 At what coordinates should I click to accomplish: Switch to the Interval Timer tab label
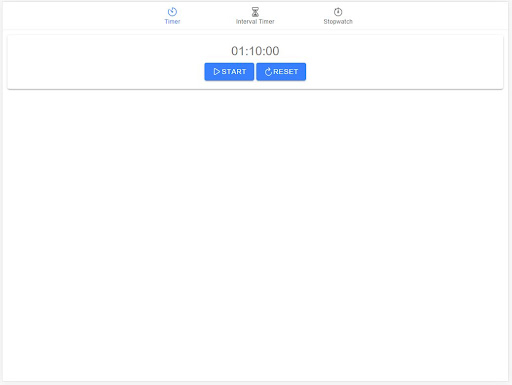click(255, 22)
